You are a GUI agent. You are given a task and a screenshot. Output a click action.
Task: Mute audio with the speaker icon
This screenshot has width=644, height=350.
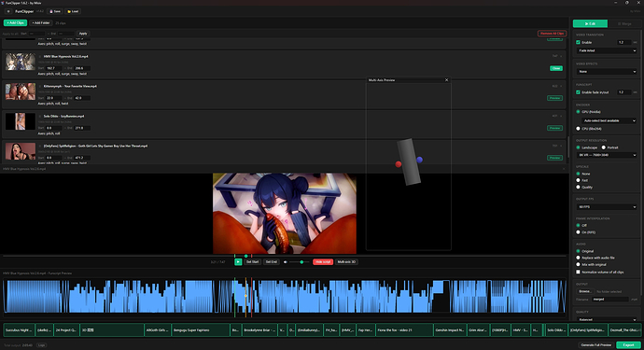click(x=286, y=261)
